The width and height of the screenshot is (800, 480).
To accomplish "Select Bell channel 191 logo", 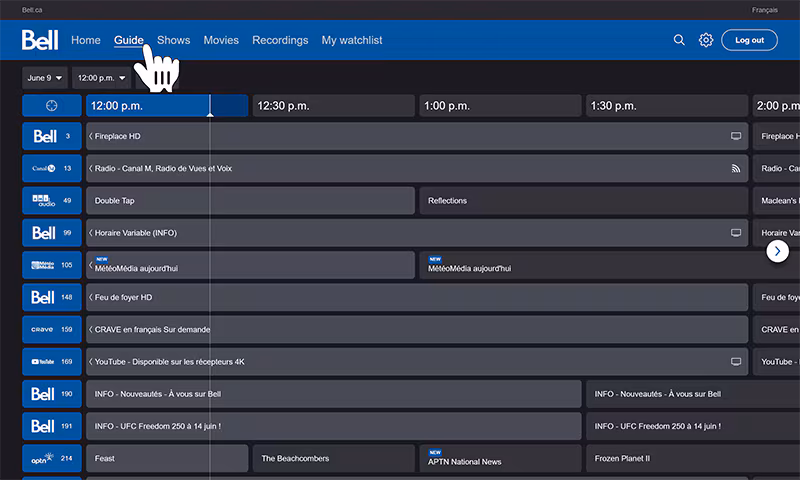I will (x=52, y=426).
